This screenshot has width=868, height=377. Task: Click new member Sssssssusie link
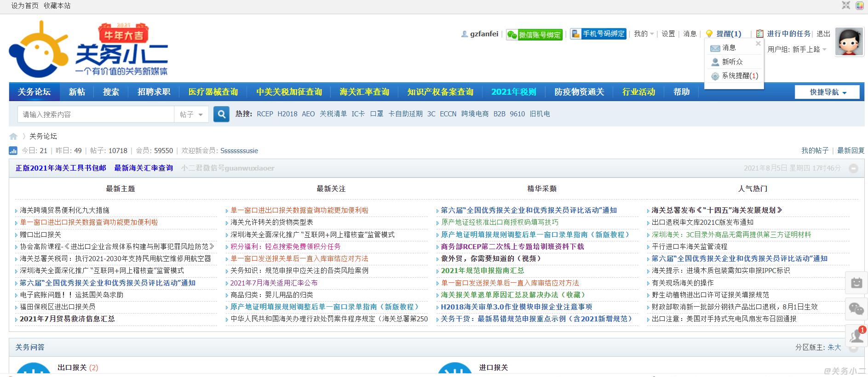tap(239, 150)
